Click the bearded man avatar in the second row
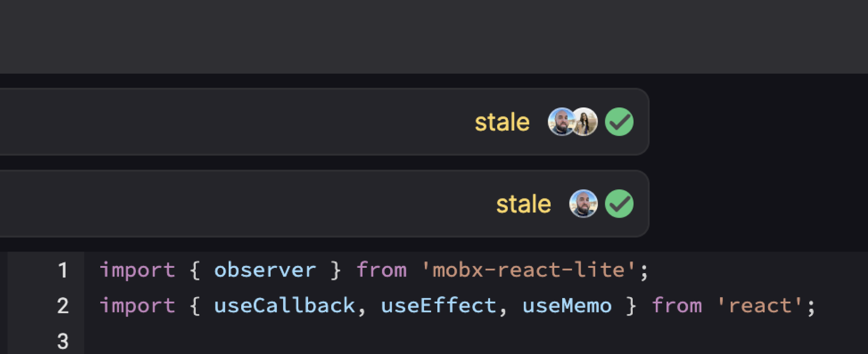868x354 pixels. 583,204
